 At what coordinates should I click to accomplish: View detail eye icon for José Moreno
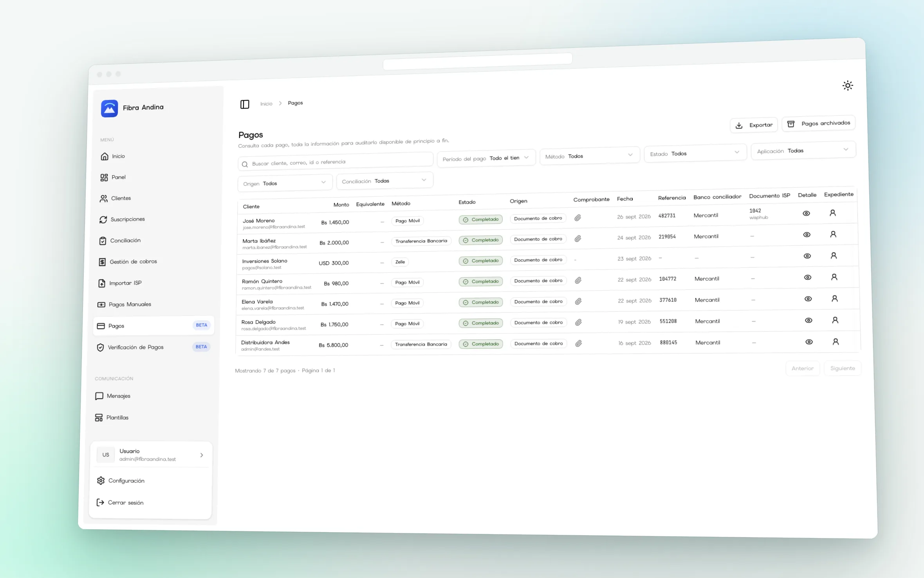click(806, 214)
